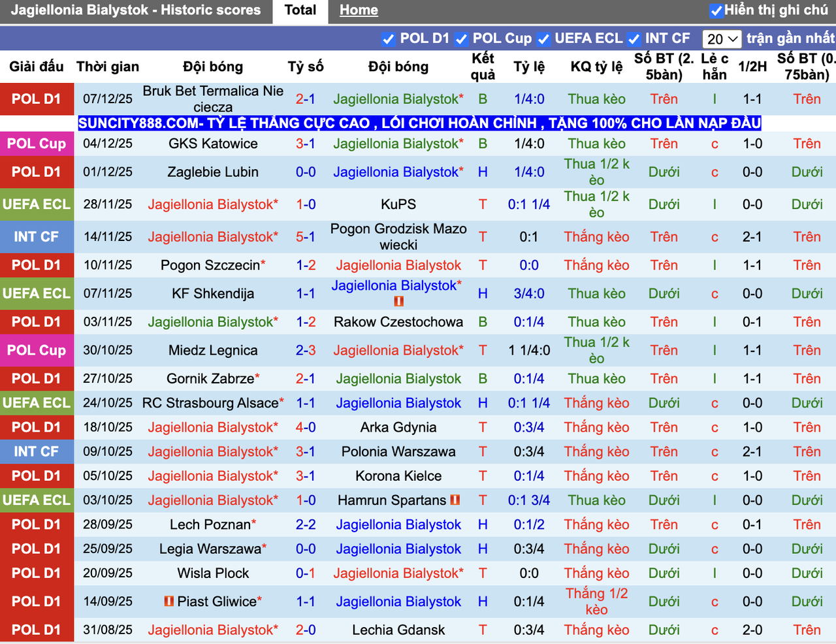Click the 0:1 3/4 odds on Hamrun Spartans row
The width and height of the screenshot is (836, 644).
pos(529,500)
